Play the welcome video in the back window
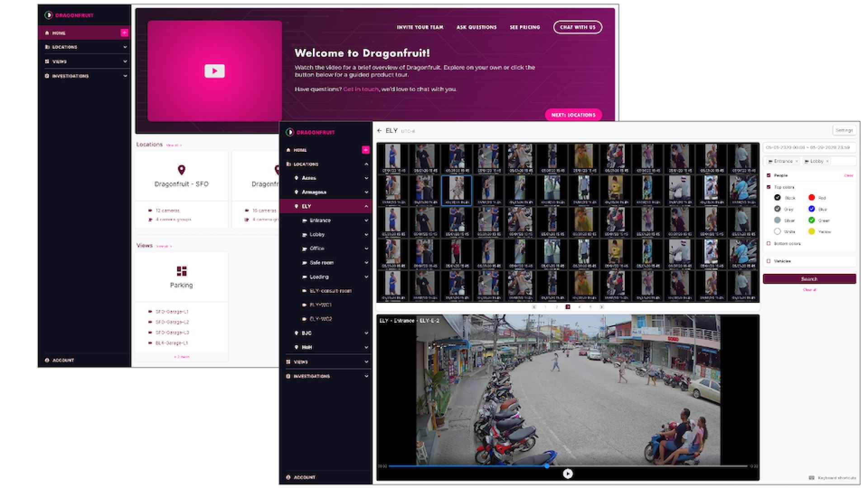Image resolution: width=868 pixels, height=488 pixels. click(x=215, y=71)
